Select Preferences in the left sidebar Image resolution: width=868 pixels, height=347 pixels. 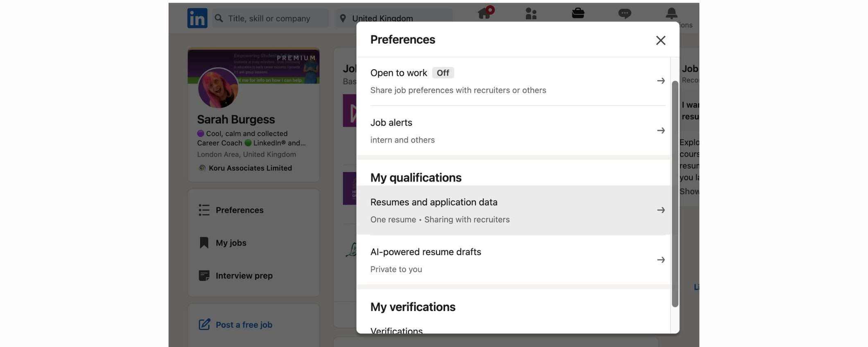pyautogui.click(x=239, y=210)
